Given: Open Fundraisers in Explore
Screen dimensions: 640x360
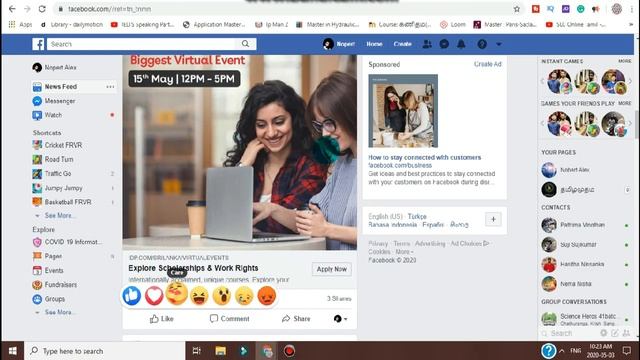Looking at the screenshot, I should tap(60, 284).
